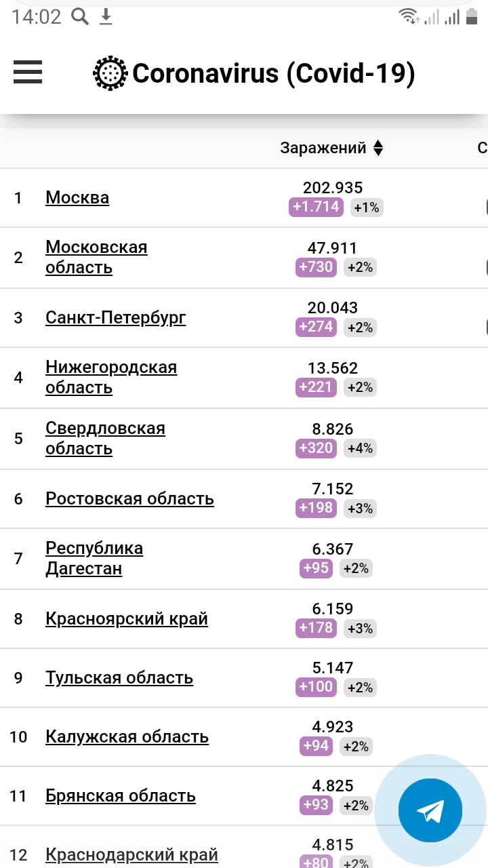The height and width of the screenshot is (868, 488).
Task: Sort table by Заражений column arrows
Action: (378, 148)
